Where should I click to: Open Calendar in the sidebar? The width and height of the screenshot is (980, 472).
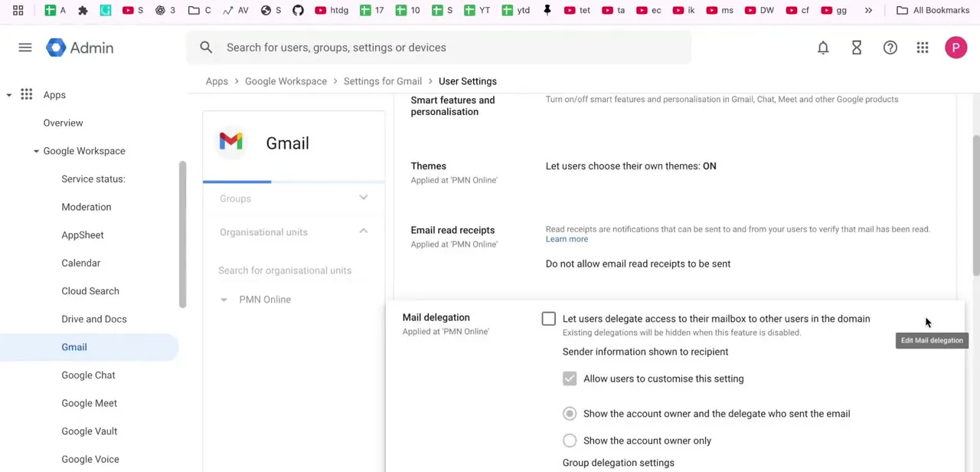81,263
